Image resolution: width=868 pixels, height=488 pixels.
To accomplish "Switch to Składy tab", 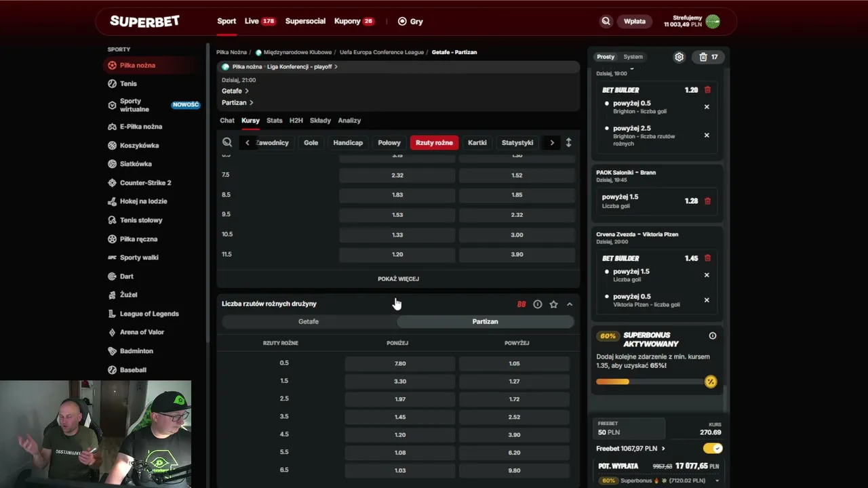I will click(320, 121).
